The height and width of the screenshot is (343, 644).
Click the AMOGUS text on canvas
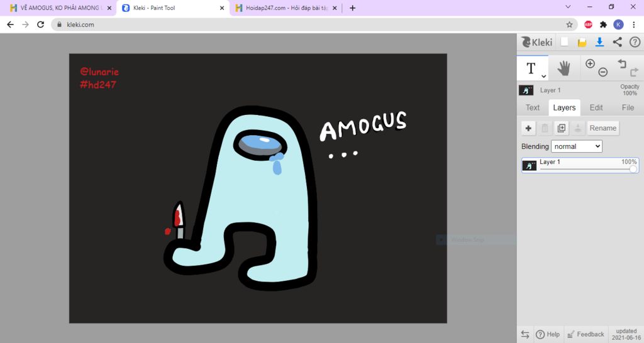click(x=363, y=126)
